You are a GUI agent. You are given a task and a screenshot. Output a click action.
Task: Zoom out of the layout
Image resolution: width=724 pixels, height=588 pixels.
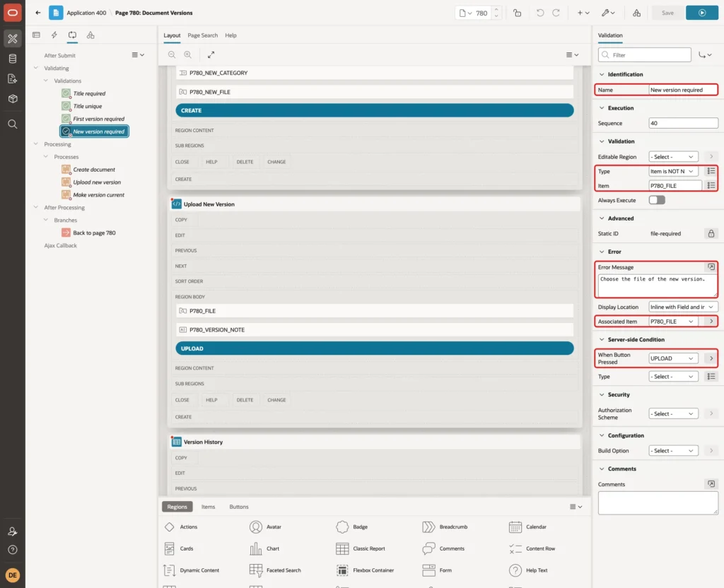(x=172, y=54)
